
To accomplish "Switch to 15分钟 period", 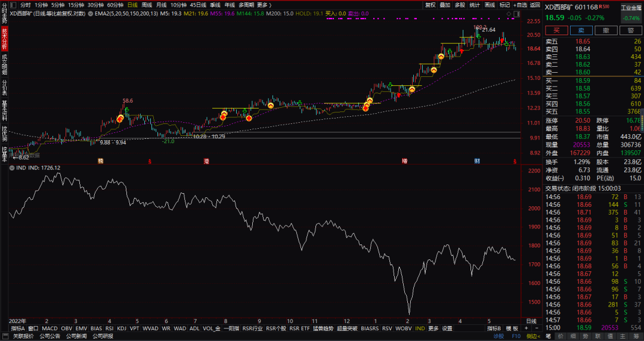I will click(76, 5).
